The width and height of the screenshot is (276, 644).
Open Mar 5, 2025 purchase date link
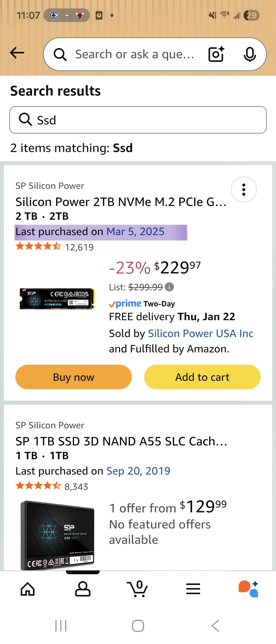pyautogui.click(x=135, y=232)
